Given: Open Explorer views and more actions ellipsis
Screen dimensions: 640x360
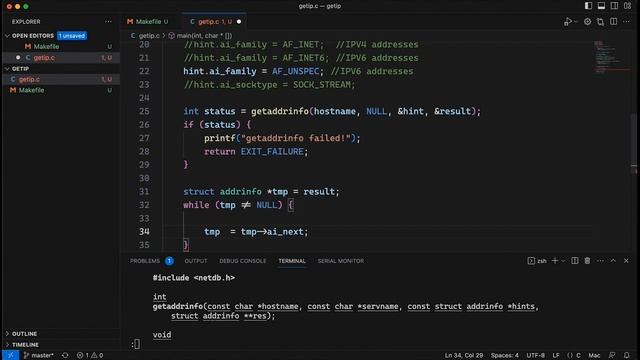Looking at the screenshot, I should click(x=108, y=22).
